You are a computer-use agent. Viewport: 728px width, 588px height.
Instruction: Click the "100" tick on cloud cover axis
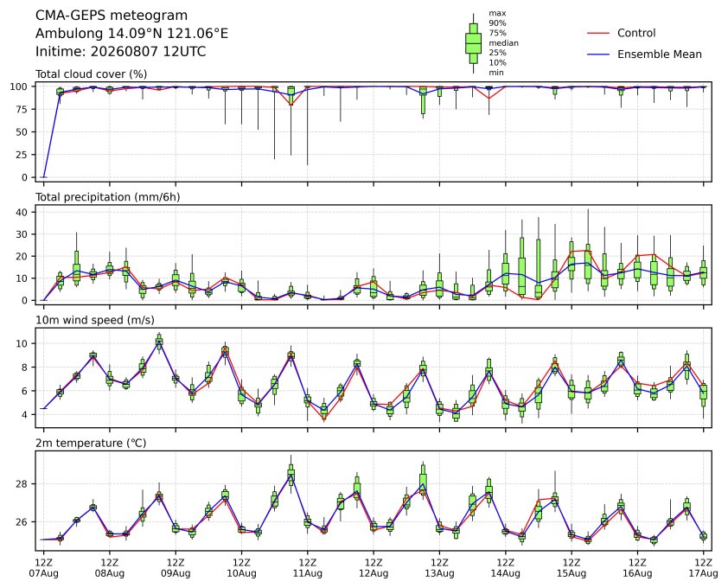20,86
